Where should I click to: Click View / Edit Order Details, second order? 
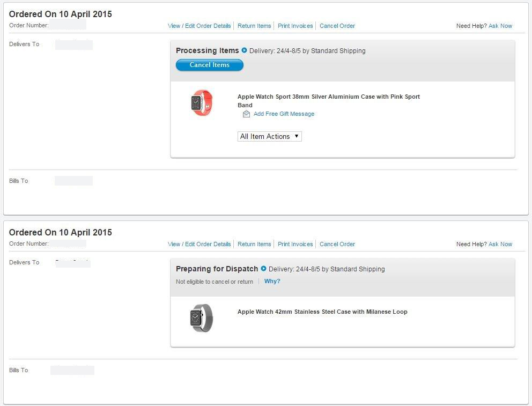199,244
